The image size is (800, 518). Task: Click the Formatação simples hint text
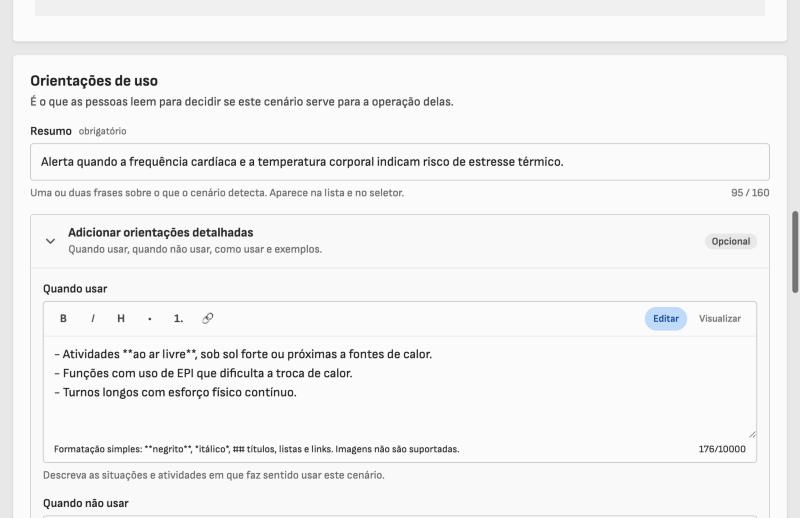click(x=257, y=449)
